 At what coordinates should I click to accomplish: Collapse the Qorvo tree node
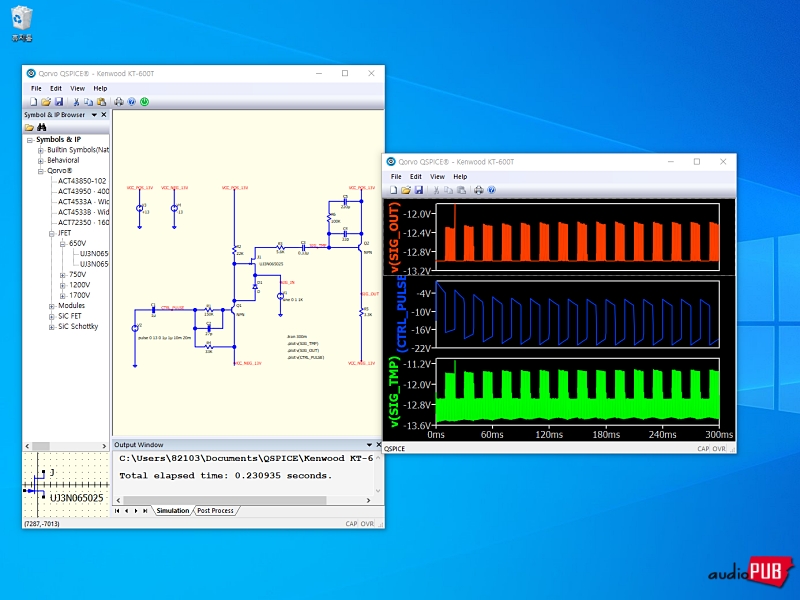[x=40, y=171]
